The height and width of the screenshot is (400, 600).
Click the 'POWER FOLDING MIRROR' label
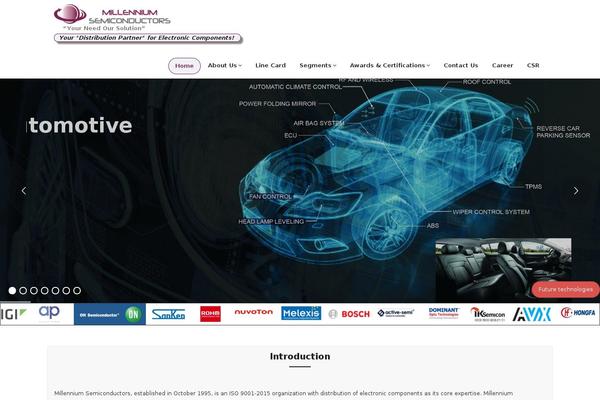(x=277, y=104)
